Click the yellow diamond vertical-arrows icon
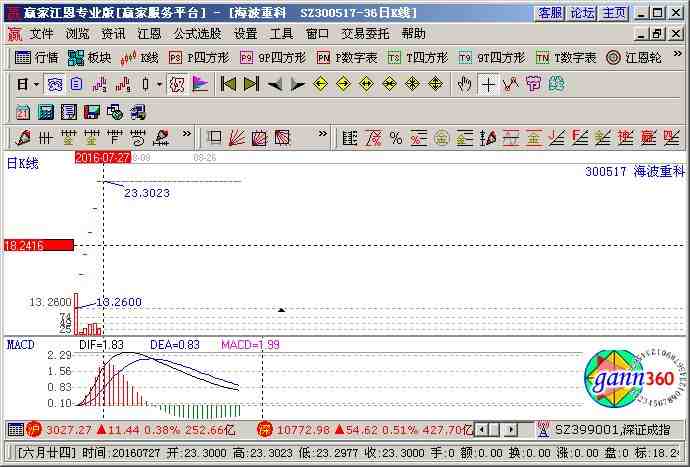 [x=435, y=84]
